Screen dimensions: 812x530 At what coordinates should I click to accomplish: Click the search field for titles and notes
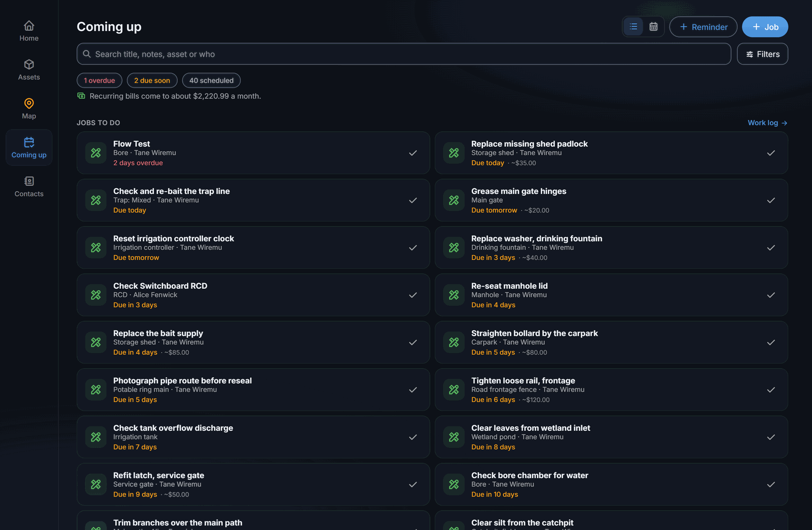coord(404,54)
